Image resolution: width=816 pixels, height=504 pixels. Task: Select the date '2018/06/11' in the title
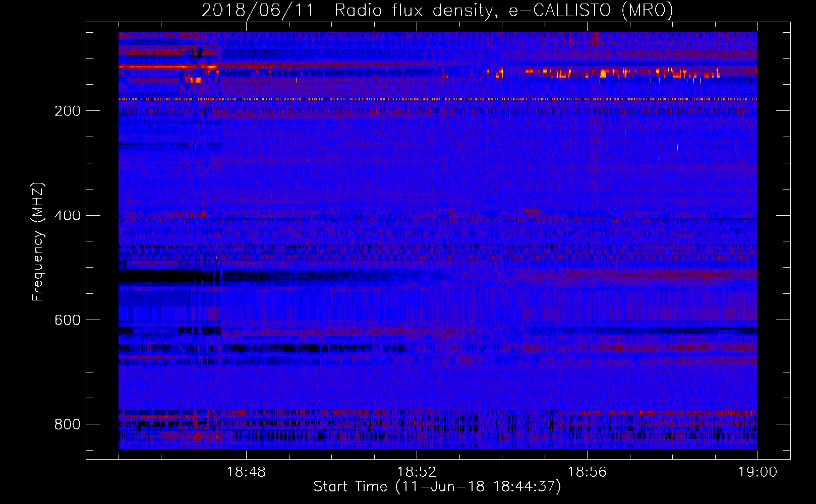pyautogui.click(x=257, y=10)
